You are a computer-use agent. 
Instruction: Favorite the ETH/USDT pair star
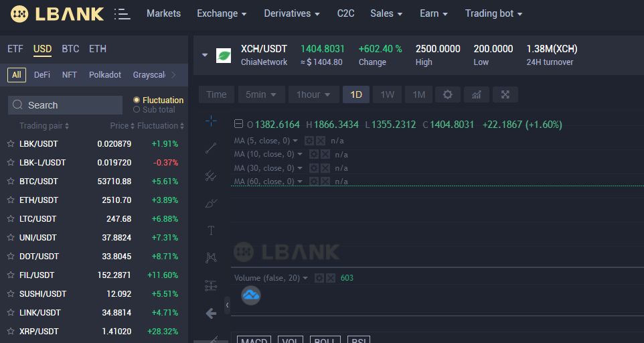pyautogui.click(x=11, y=200)
